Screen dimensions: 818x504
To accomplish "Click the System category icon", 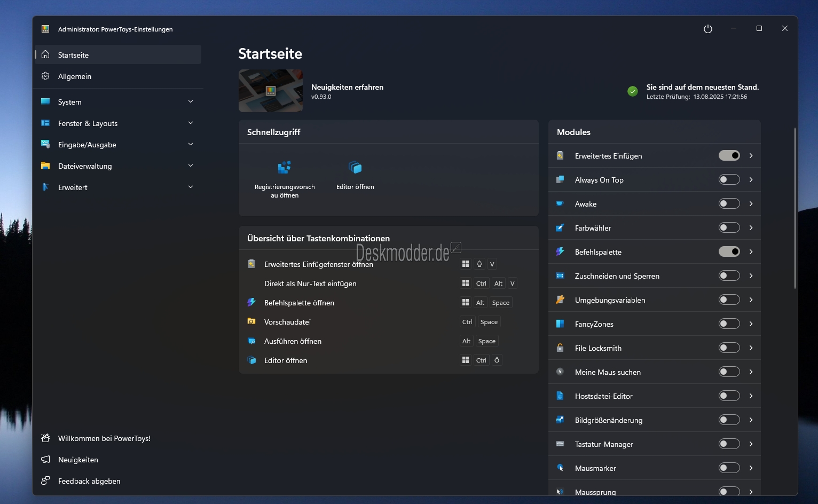I will (45, 101).
